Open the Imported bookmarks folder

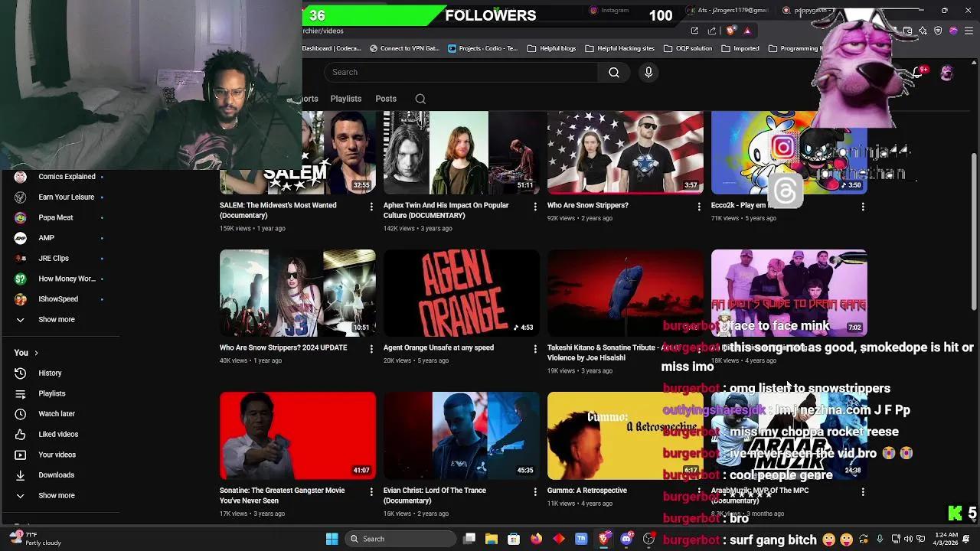(740, 48)
